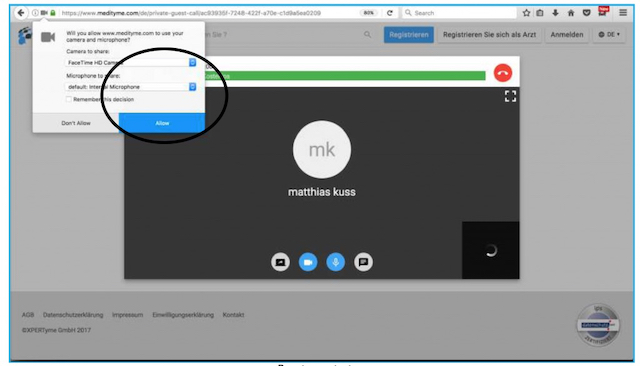640x366 pixels.
Task: Click the green progress bar
Action: coord(345,76)
